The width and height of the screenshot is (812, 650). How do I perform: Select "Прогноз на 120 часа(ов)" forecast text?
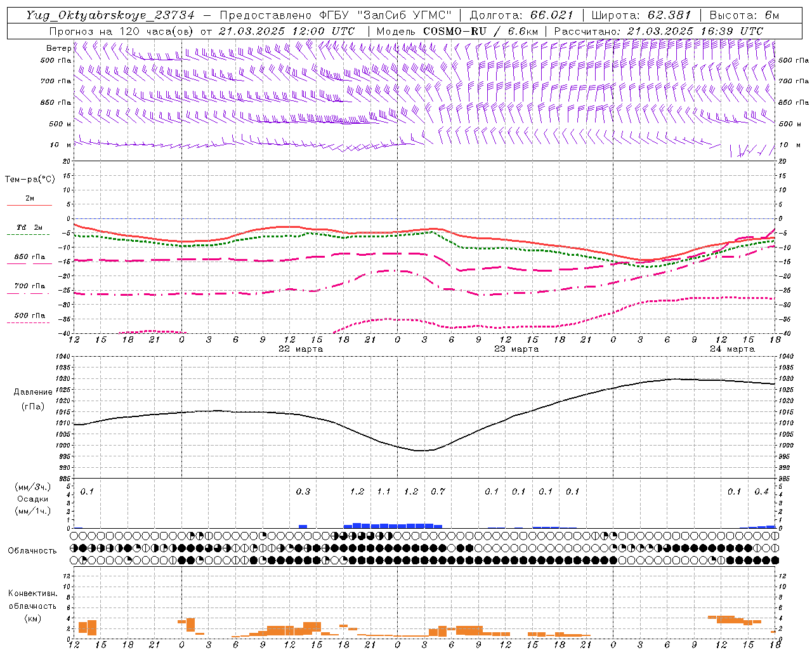(x=122, y=31)
